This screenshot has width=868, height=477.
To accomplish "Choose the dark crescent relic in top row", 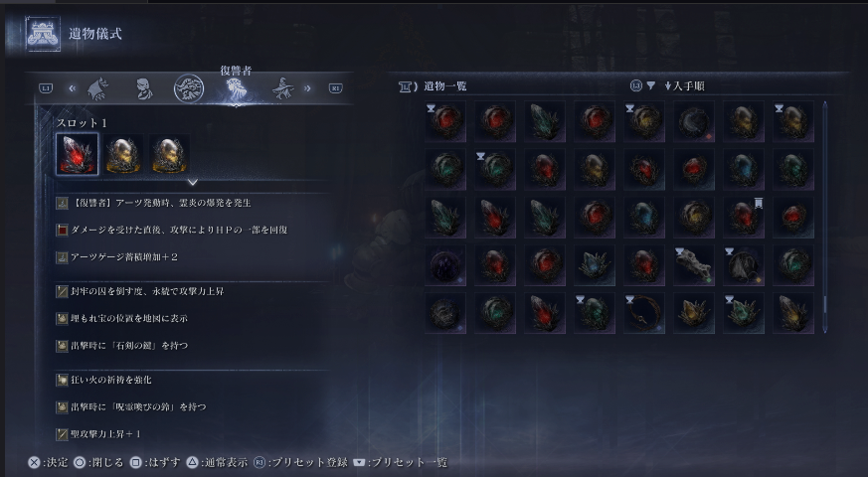I will click(694, 121).
